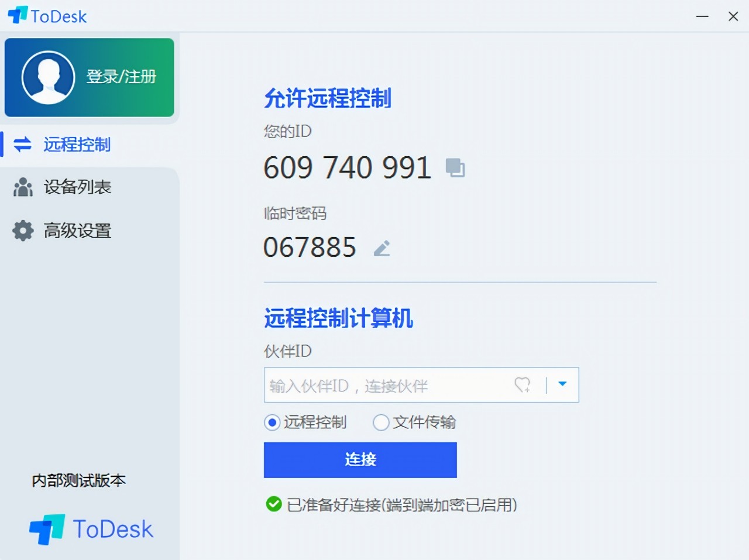Click the heart icon to favorite partner ID
The image size is (749, 560).
point(522,385)
